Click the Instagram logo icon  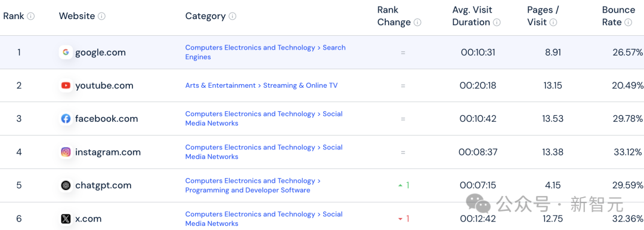(x=66, y=152)
